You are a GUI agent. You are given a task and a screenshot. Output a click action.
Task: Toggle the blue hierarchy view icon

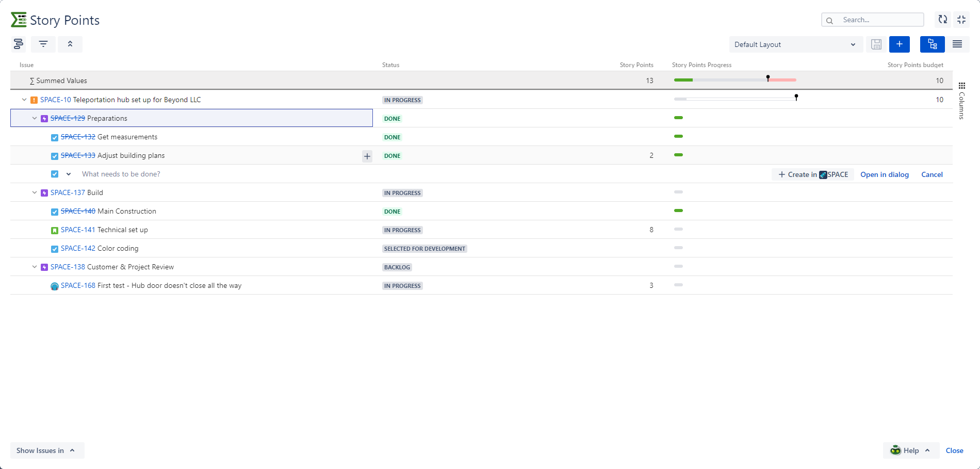point(932,44)
